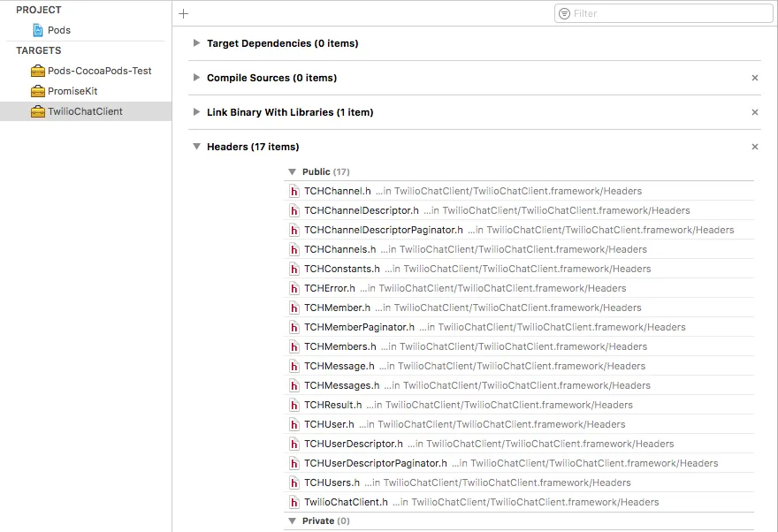Select the TwilioChatClient.h file name

pyautogui.click(x=346, y=502)
